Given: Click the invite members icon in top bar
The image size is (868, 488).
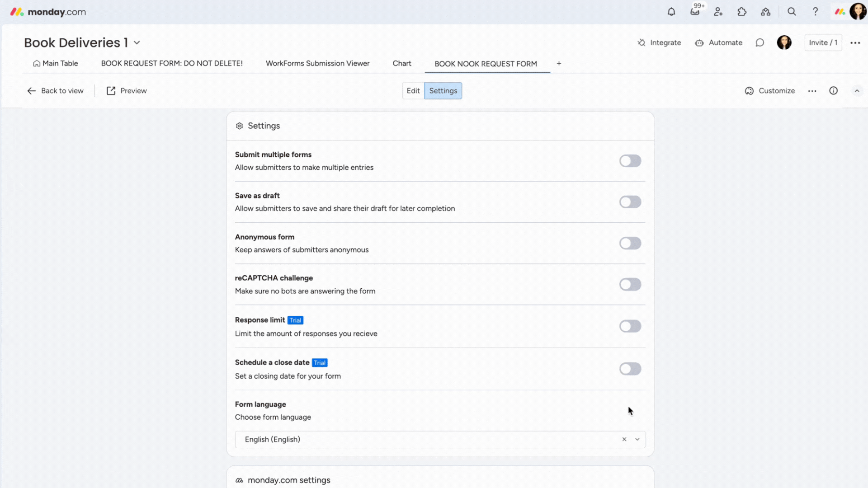Looking at the screenshot, I should coord(718,12).
